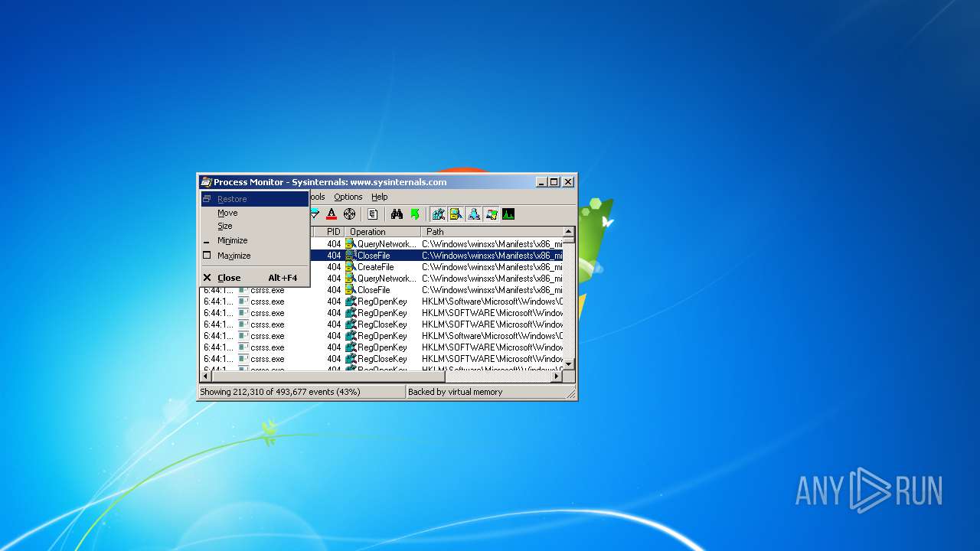Open the Options menu
This screenshot has width=980, height=551.
click(x=348, y=197)
